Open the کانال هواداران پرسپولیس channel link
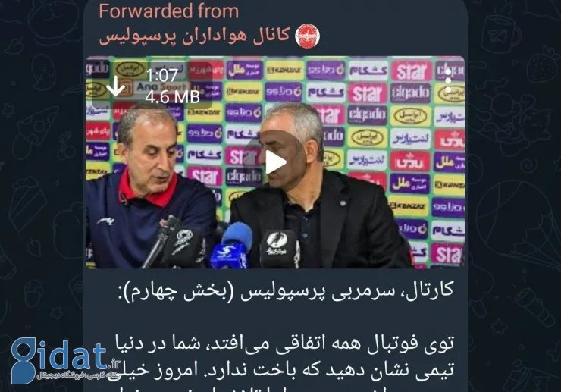 (194, 36)
